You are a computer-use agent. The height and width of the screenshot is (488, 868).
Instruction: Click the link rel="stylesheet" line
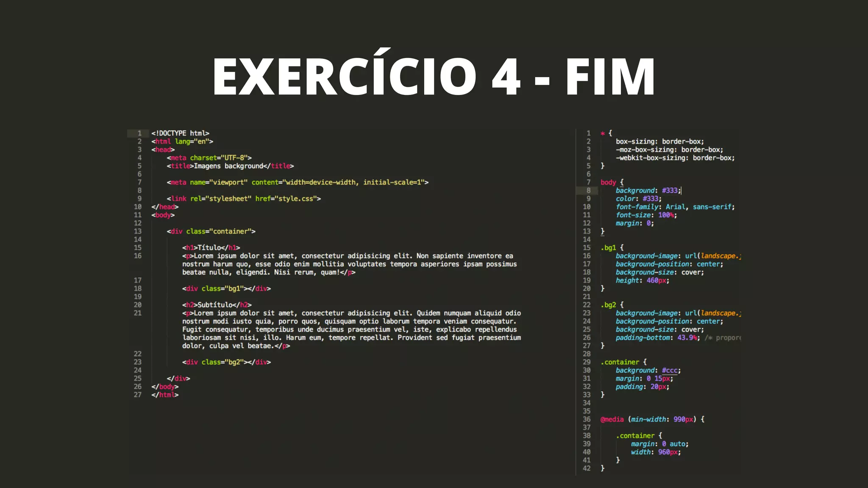pos(244,199)
